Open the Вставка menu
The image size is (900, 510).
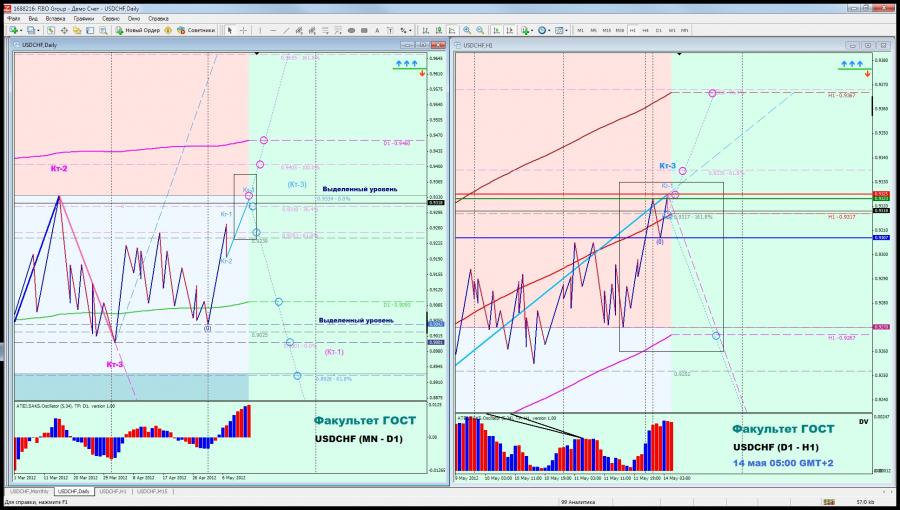coord(56,18)
